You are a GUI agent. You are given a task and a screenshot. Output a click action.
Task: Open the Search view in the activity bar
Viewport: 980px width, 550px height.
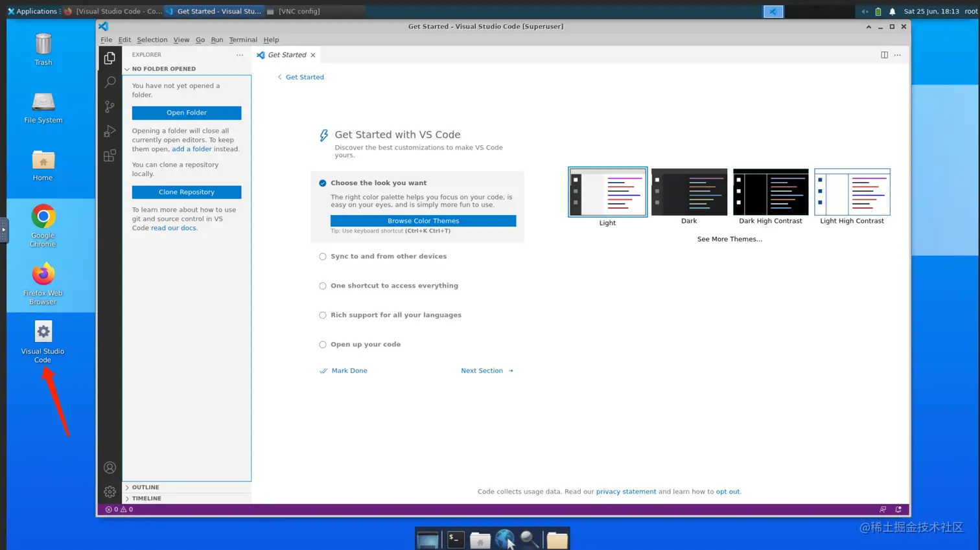110,82
